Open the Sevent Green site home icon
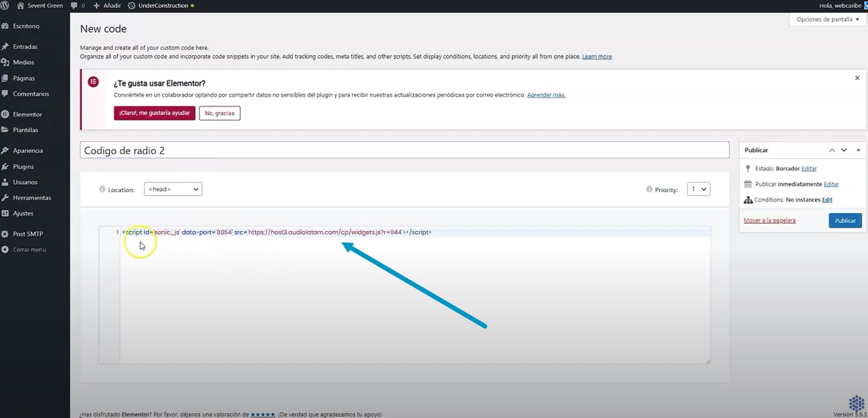 pos(20,5)
